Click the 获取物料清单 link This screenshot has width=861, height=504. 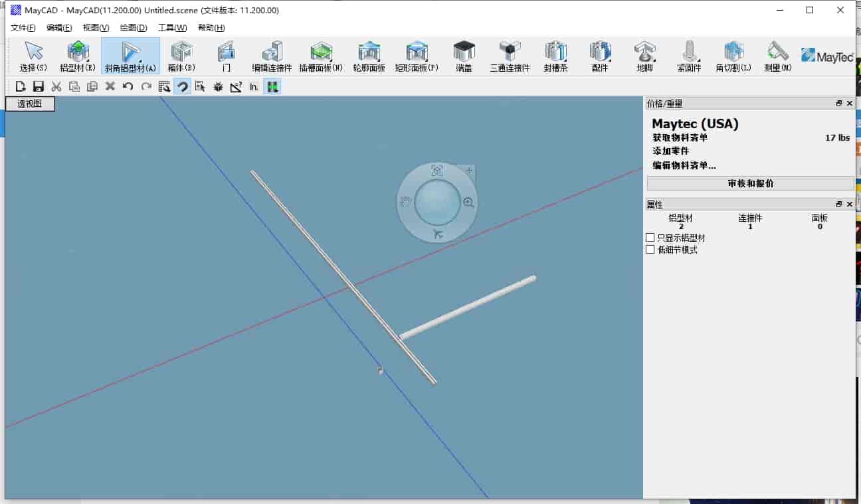click(x=680, y=137)
